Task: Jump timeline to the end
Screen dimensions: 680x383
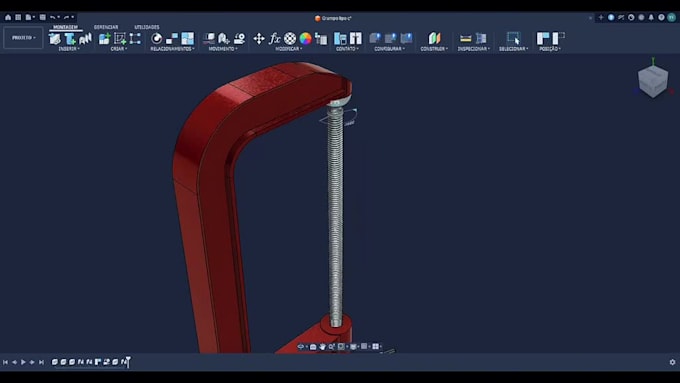Action: click(42, 362)
